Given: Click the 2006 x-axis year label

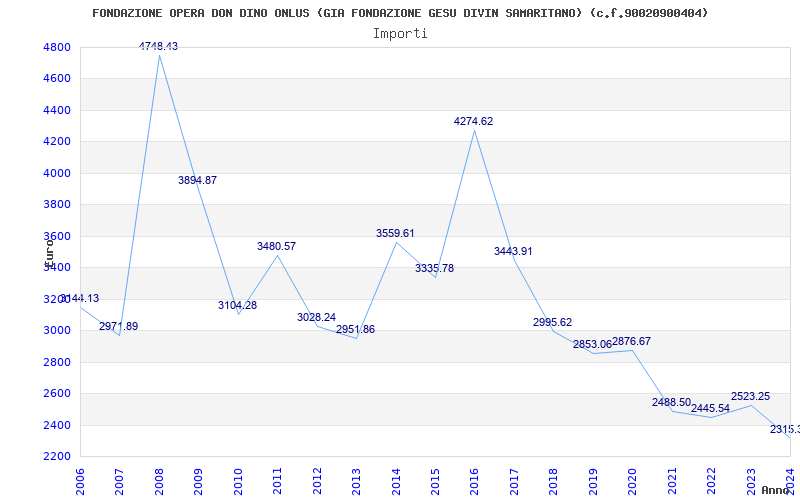Looking at the screenshot, I should [80, 482].
